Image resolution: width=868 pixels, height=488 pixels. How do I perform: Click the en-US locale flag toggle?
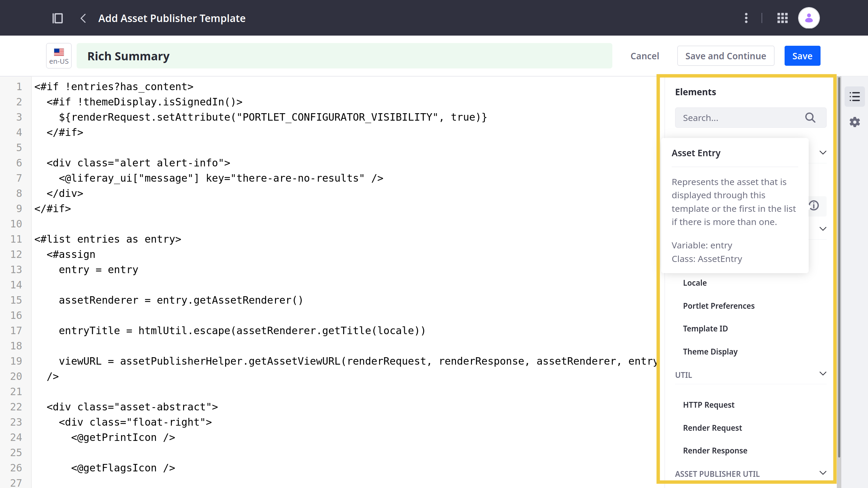pos(58,56)
